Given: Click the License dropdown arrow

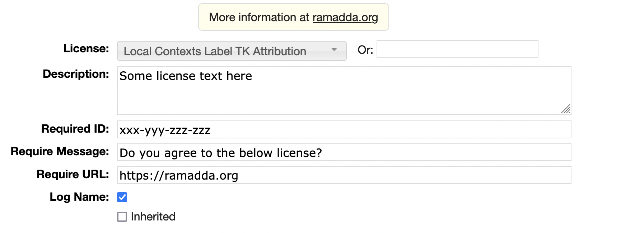Looking at the screenshot, I should coord(334,50).
